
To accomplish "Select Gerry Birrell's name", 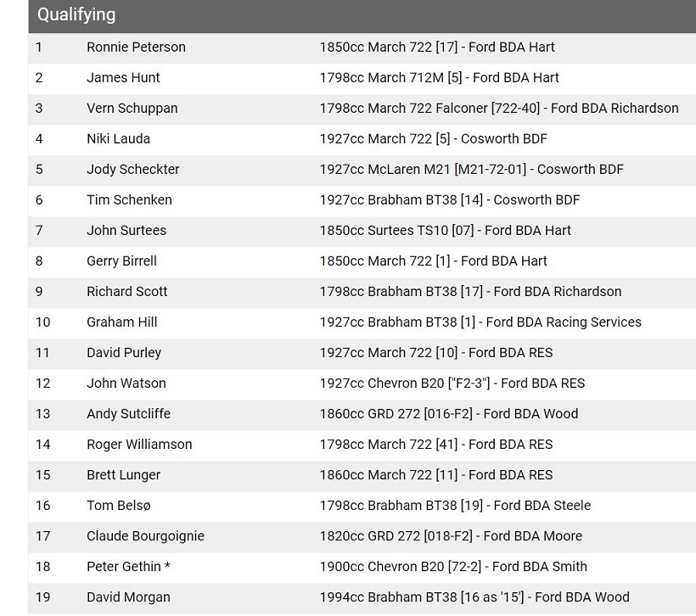I will [121, 261].
